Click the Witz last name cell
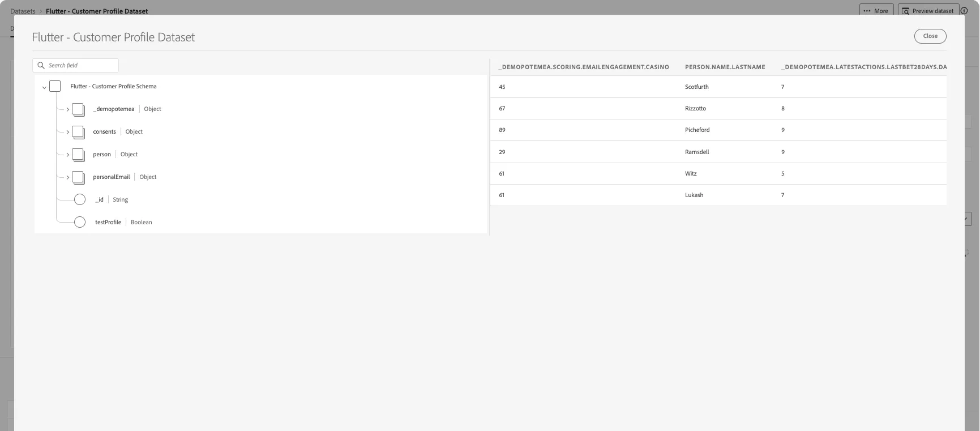This screenshot has height=431, width=980. pyautogui.click(x=691, y=173)
